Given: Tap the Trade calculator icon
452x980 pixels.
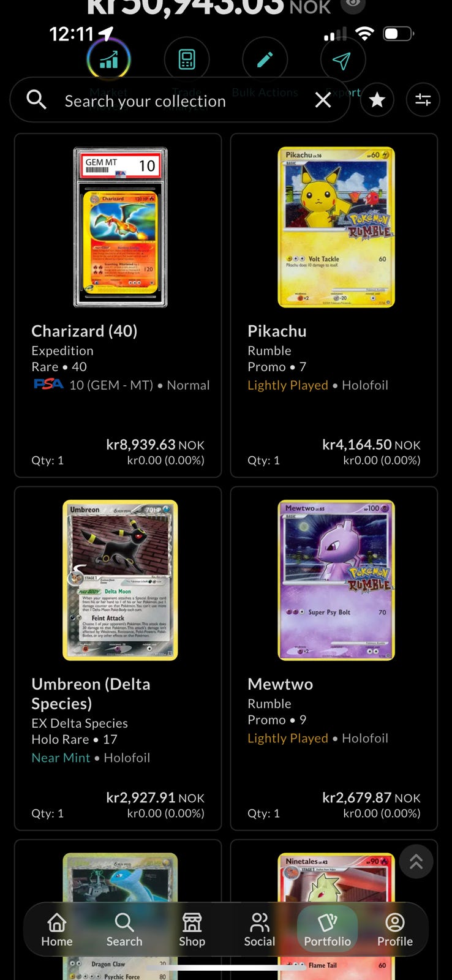Looking at the screenshot, I should [187, 59].
